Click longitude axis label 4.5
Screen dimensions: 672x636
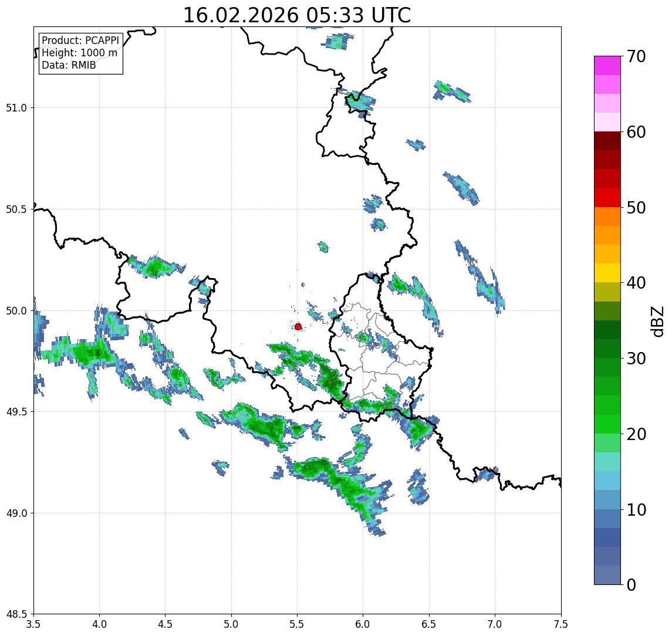(166, 624)
